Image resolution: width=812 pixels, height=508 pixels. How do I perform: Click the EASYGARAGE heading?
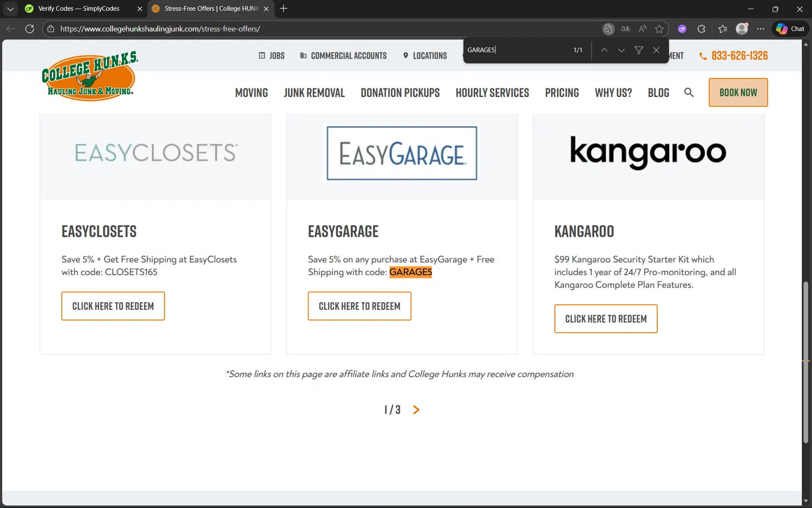tap(343, 232)
